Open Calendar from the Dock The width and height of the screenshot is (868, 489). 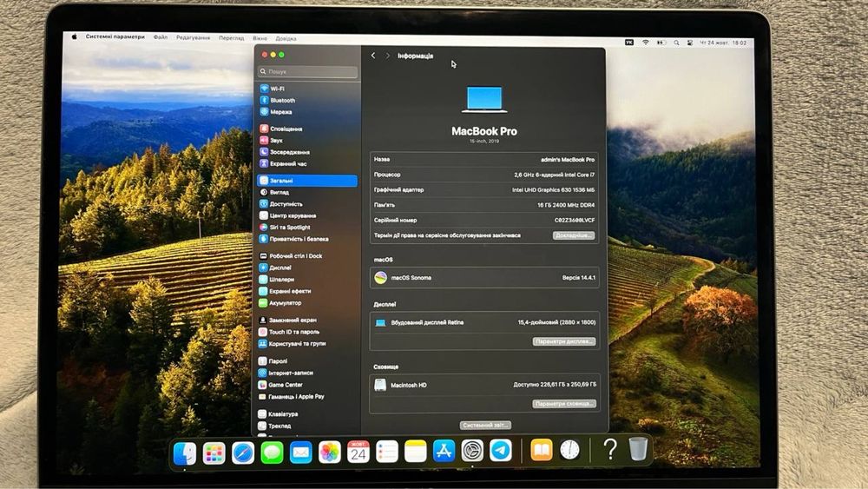click(358, 452)
